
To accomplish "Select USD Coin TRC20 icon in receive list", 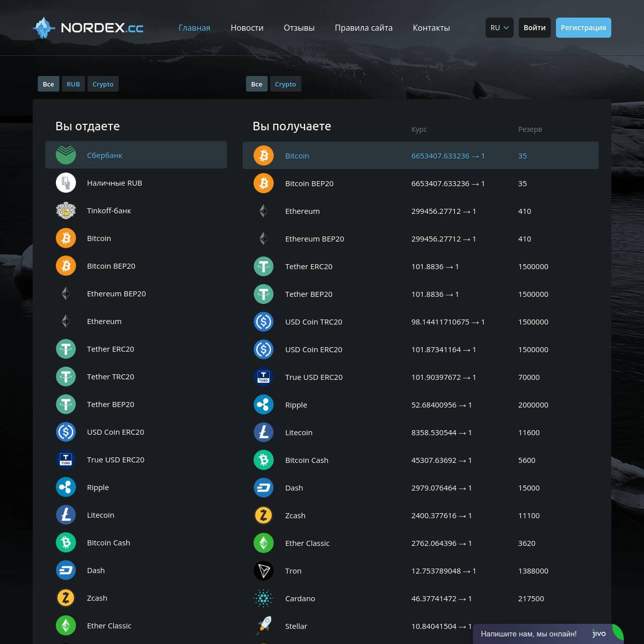I will coord(264,321).
